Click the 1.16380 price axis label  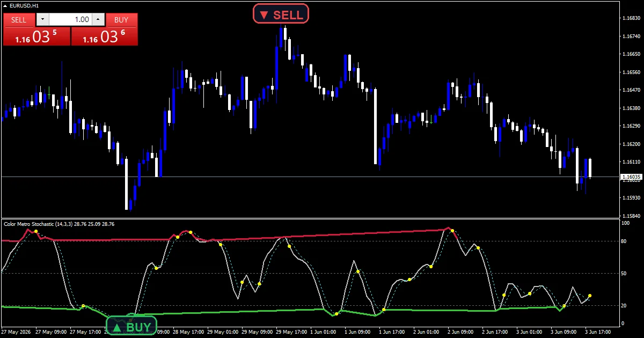click(632, 108)
